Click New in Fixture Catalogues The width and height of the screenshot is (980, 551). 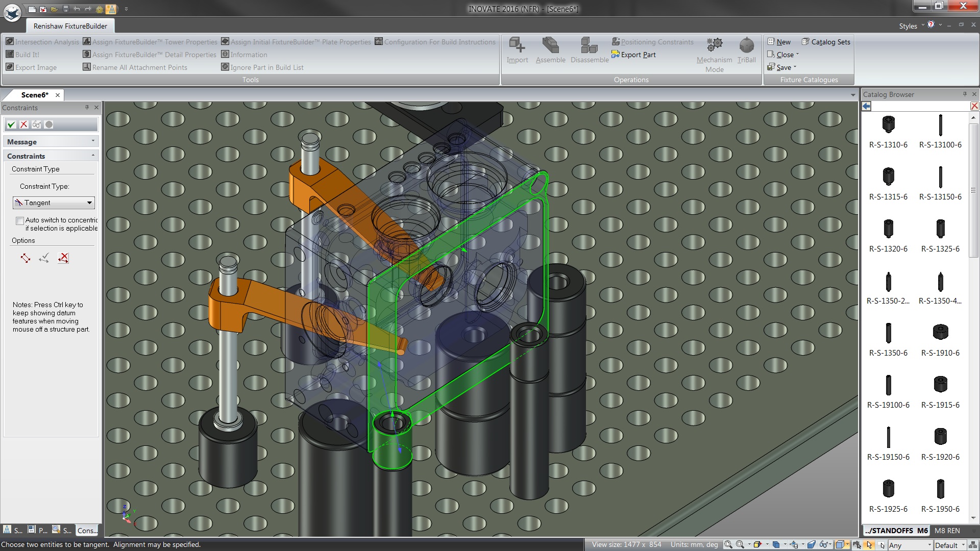pyautogui.click(x=779, y=42)
